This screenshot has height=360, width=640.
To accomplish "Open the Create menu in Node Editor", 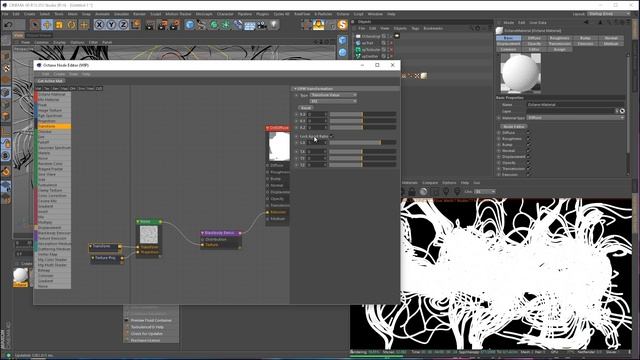I will (x=59, y=74).
